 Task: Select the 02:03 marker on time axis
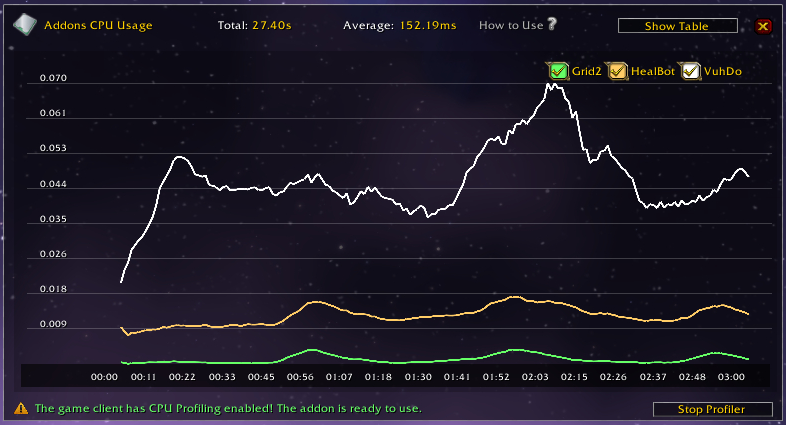pyautogui.click(x=536, y=377)
